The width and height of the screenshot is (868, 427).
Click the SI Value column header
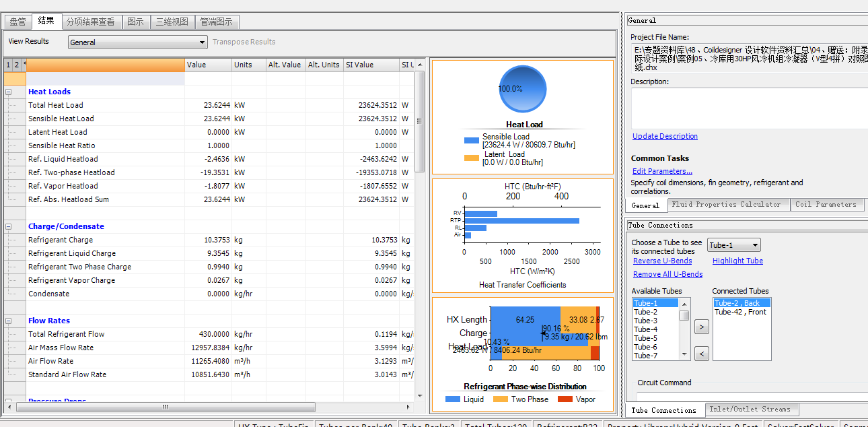(371, 65)
